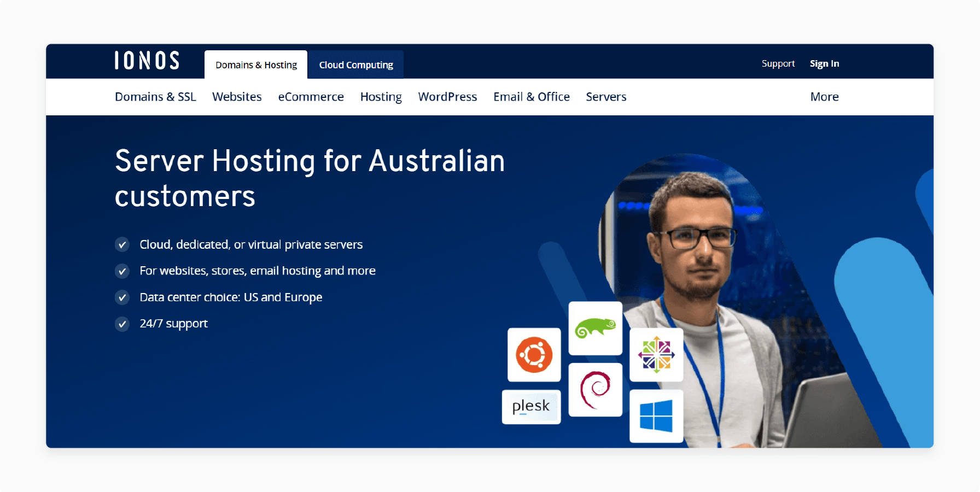Open the Email & Office menu
Image resolution: width=980 pixels, height=492 pixels.
click(x=532, y=97)
